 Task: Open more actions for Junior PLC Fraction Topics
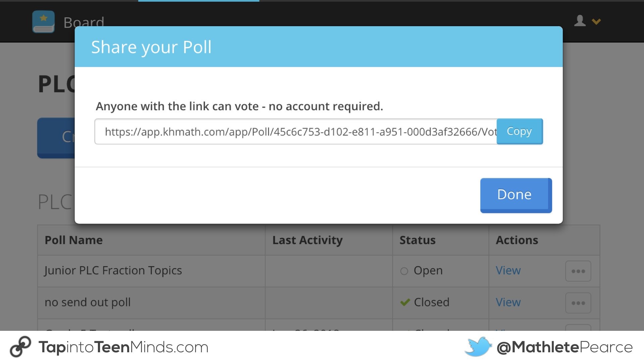[578, 271]
